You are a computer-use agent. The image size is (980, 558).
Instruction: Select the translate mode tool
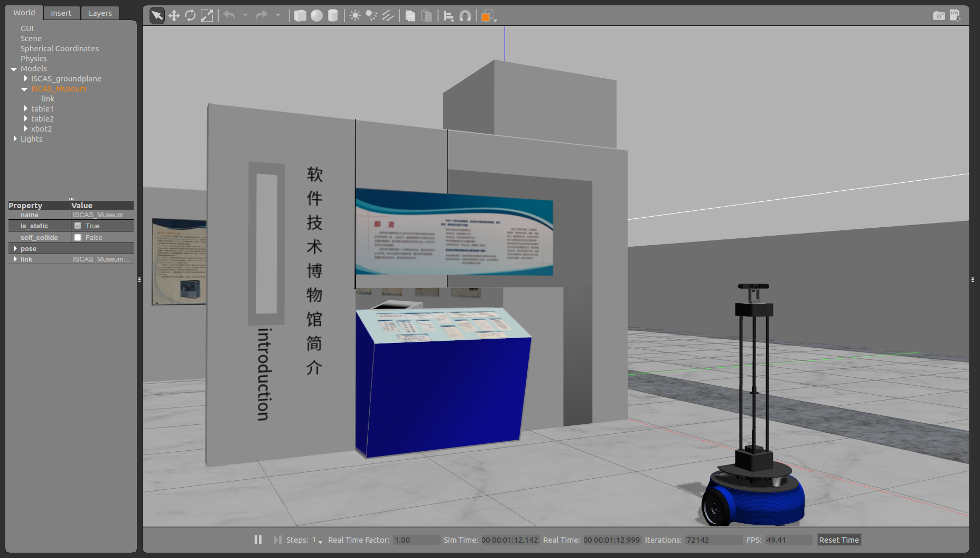[174, 16]
